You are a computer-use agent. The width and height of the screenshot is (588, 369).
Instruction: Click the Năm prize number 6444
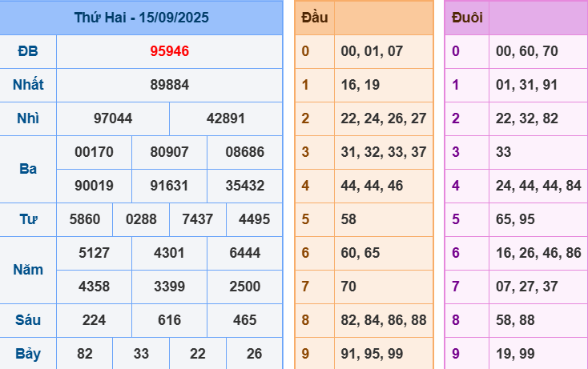point(244,253)
